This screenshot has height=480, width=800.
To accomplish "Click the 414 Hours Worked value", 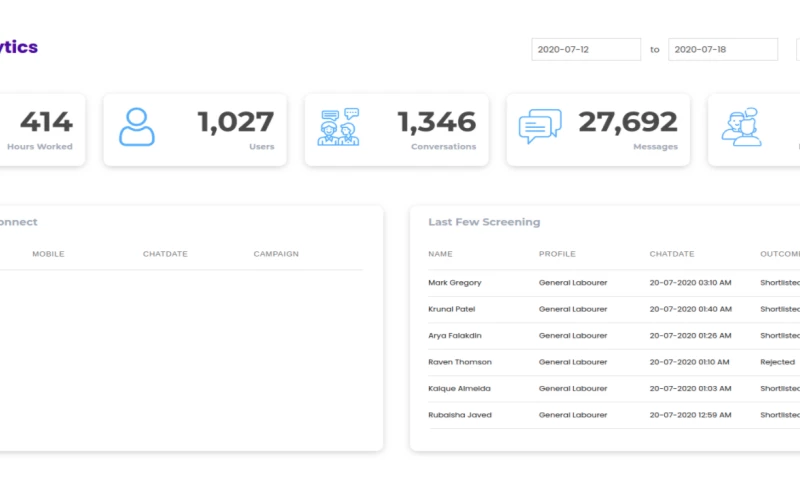I will coord(46,122).
